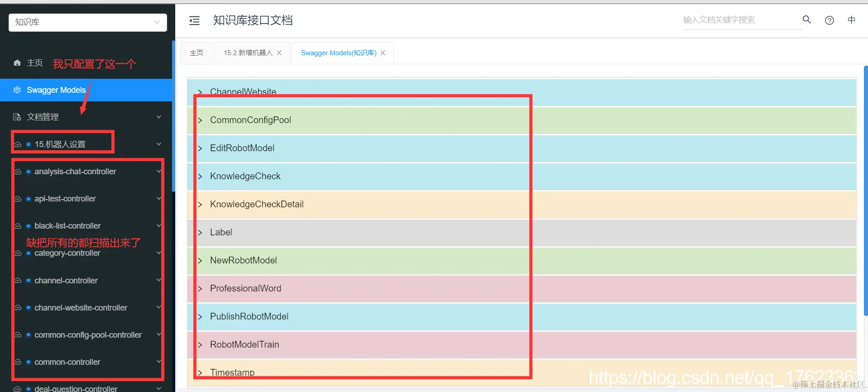The image size is (868, 392).
Task: Close the 15.2.新增机器人 tab
Action: (x=279, y=53)
